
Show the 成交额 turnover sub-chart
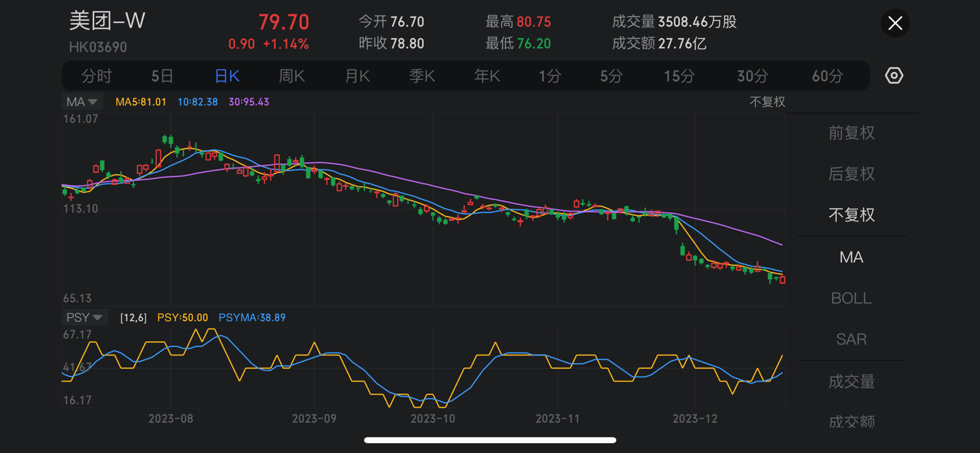coord(851,422)
